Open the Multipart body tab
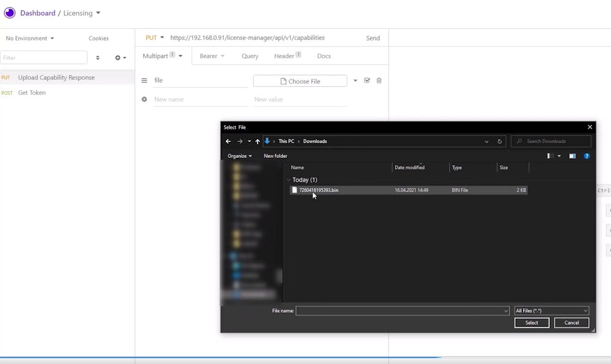 click(163, 56)
